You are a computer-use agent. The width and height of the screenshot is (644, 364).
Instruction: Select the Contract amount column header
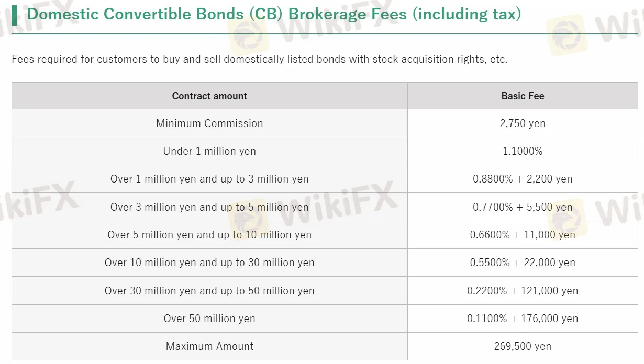[209, 96]
